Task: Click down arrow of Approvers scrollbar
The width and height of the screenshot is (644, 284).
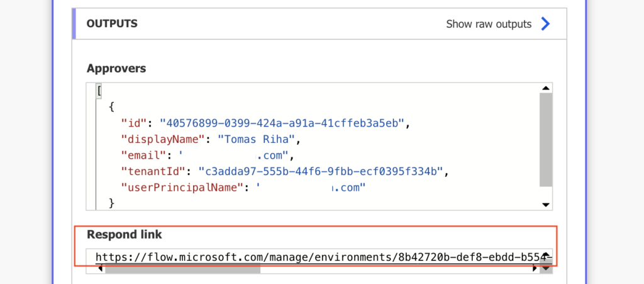Action: (546, 204)
